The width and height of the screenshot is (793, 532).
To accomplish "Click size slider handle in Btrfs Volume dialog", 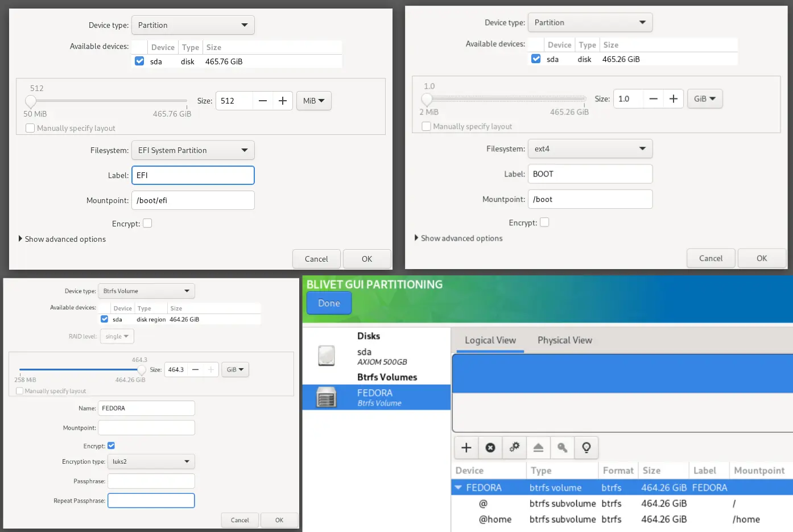I will 142,370.
